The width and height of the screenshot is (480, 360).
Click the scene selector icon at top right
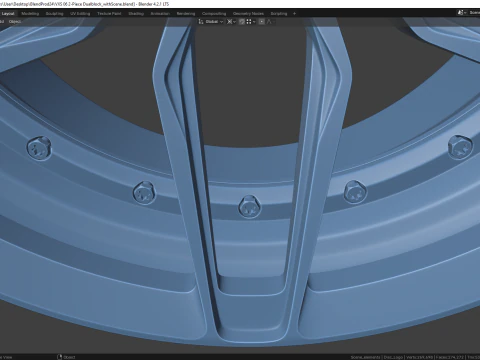tap(461, 13)
